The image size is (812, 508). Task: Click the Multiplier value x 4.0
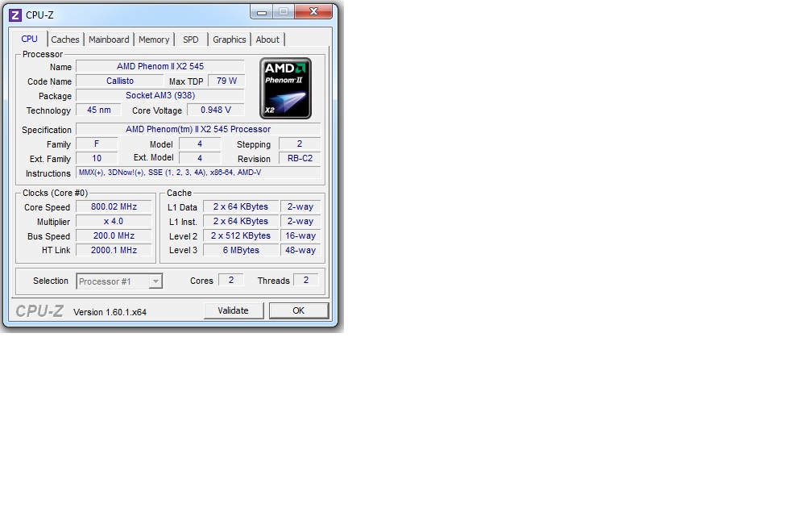click(114, 221)
